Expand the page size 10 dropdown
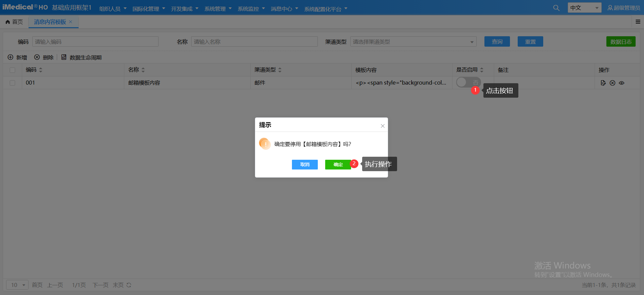This screenshot has width=644, height=295. coord(17,285)
